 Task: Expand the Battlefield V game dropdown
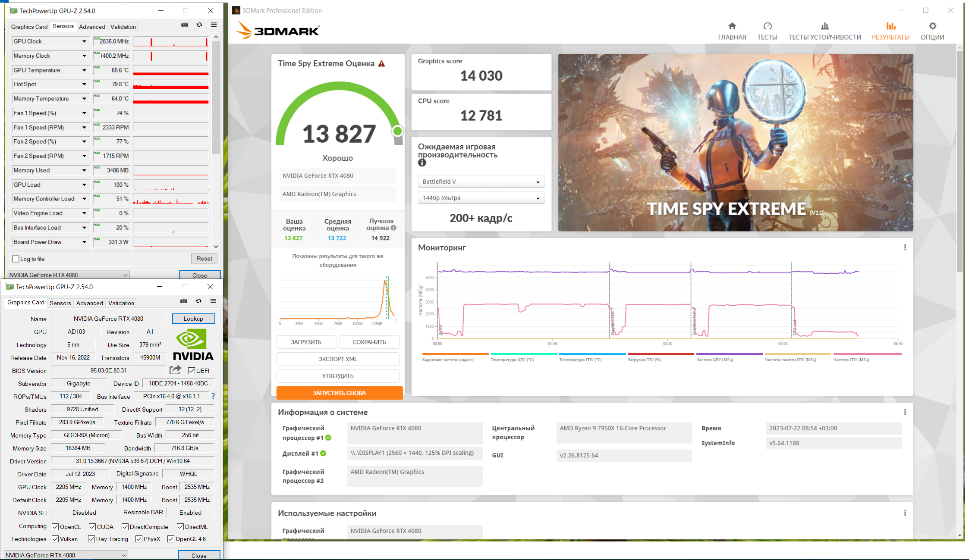(x=481, y=181)
